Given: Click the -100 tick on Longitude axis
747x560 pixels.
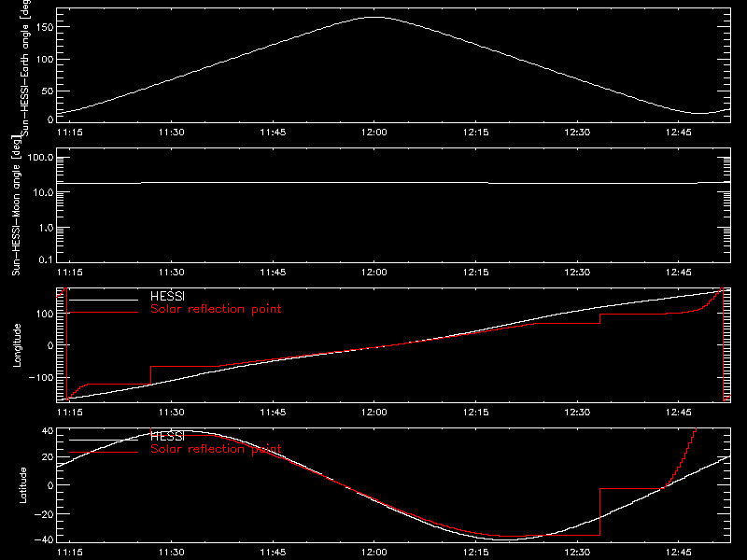Looking at the screenshot, I should (x=41, y=377).
